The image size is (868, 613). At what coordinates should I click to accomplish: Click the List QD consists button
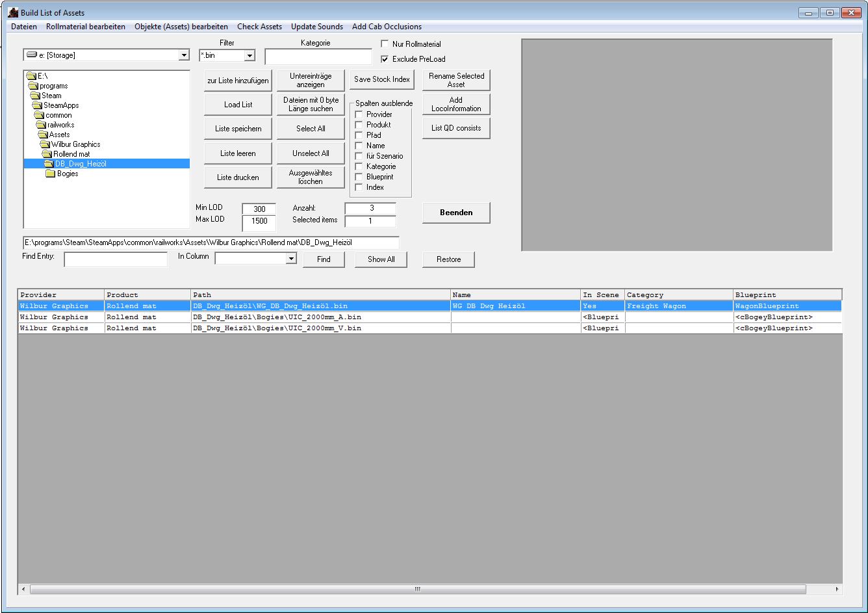(456, 128)
